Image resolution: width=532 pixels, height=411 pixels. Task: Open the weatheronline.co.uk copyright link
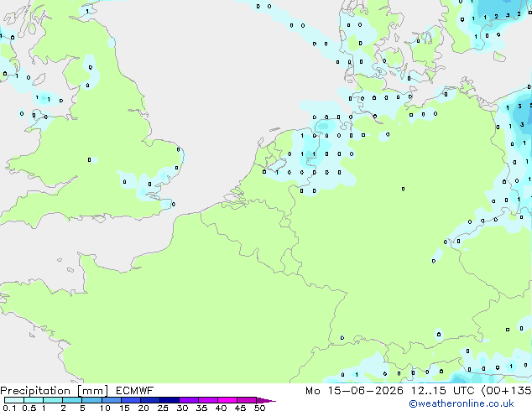[x=462, y=403]
